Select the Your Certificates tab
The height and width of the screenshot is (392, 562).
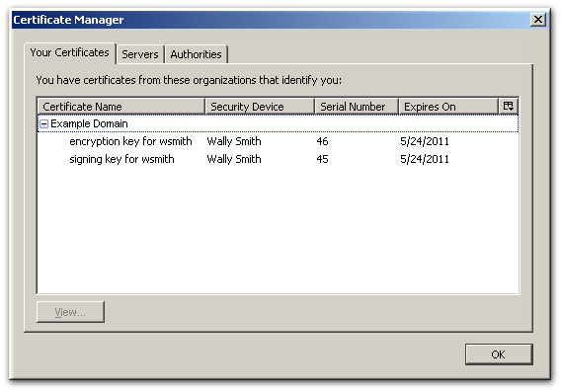69,53
